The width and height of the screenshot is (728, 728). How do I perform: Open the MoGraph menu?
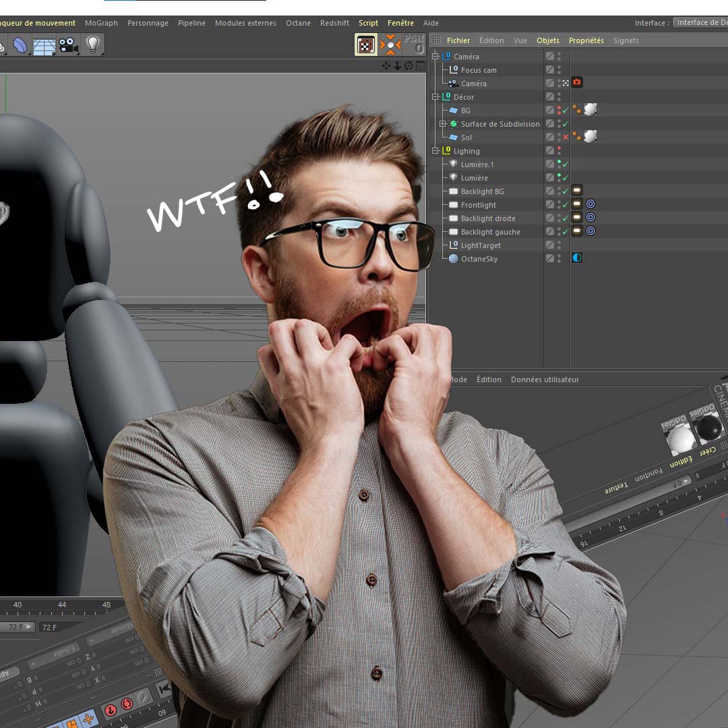click(x=101, y=23)
